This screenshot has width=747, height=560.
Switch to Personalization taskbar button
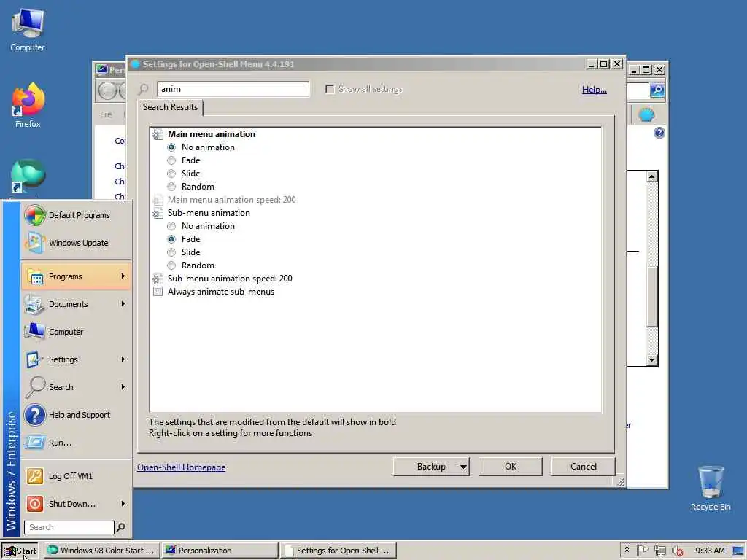(x=220, y=551)
